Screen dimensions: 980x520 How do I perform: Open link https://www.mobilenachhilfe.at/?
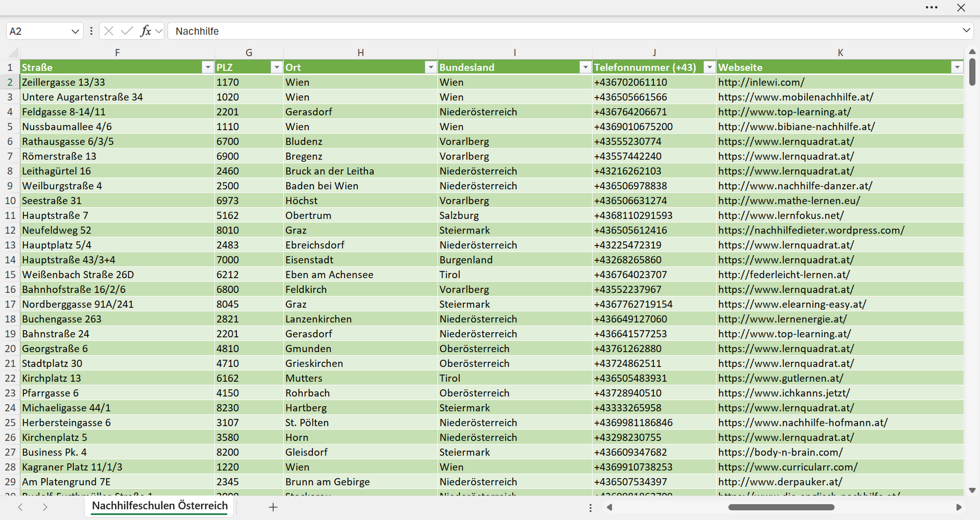(x=795, y=97)
